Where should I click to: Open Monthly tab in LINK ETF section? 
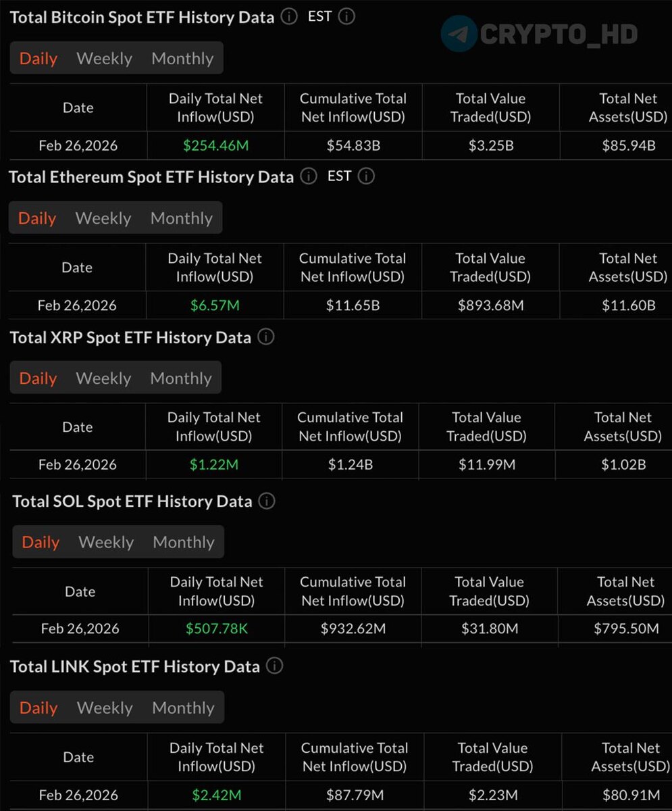coord(183,708)
